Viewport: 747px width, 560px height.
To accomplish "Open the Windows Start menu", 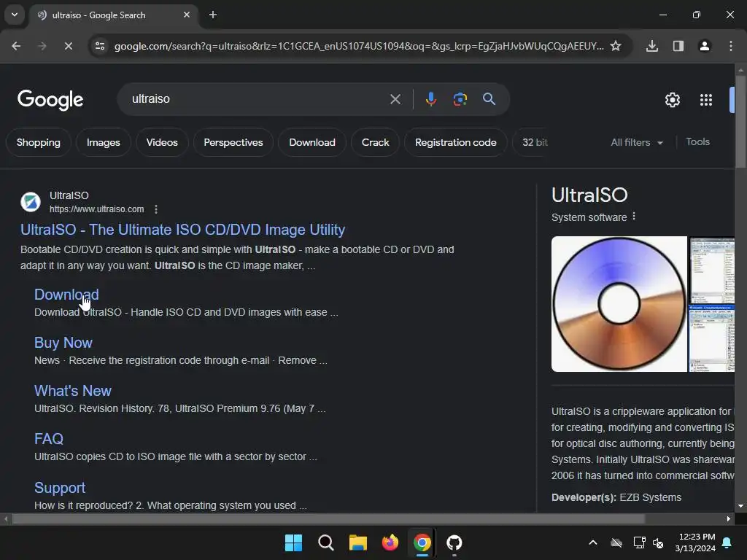I will click(293, 542).
